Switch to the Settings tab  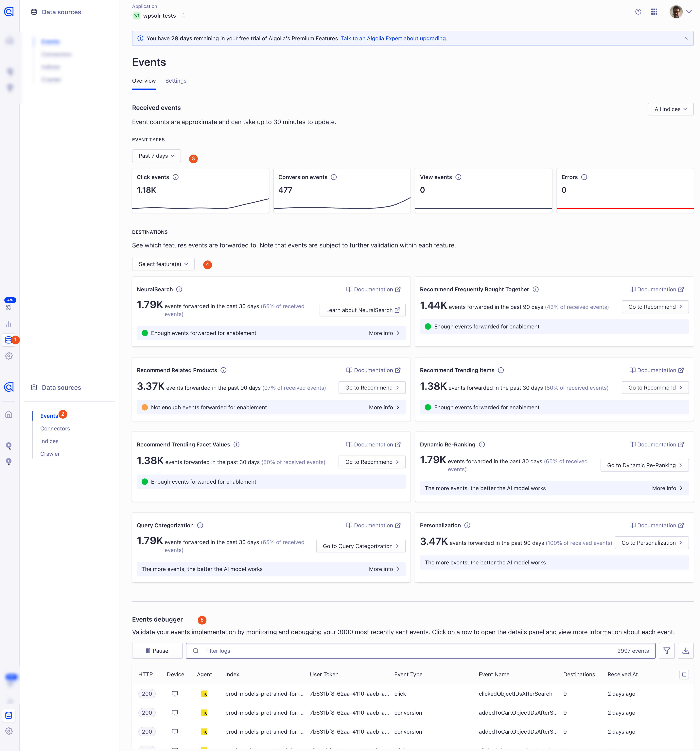(176, 81)
